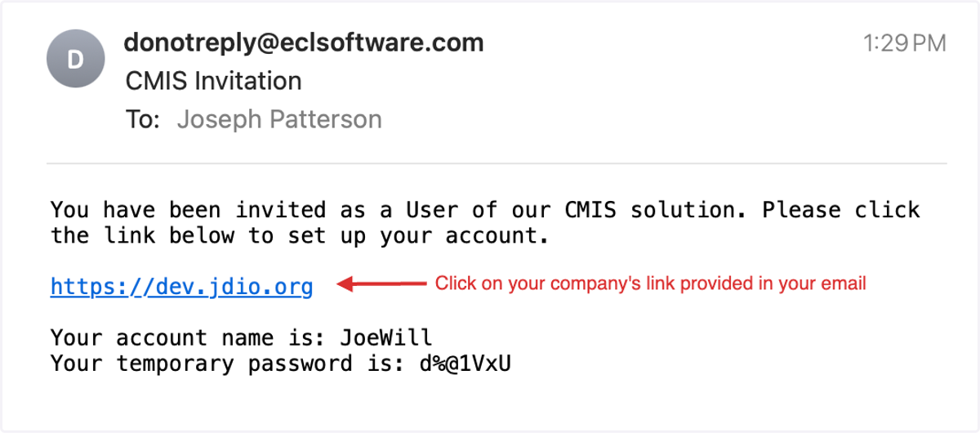
Task: Open the https://dev.jdio.org link
Action: 181,287
